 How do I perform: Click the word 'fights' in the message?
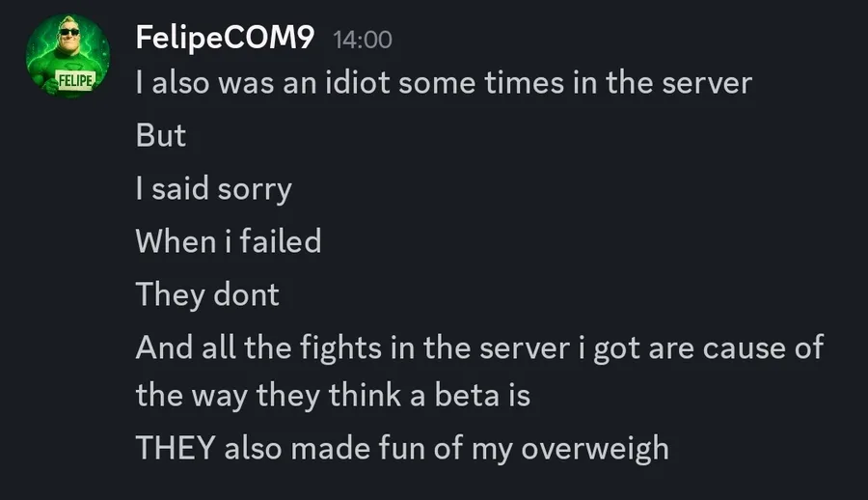(x=340, y=348)
